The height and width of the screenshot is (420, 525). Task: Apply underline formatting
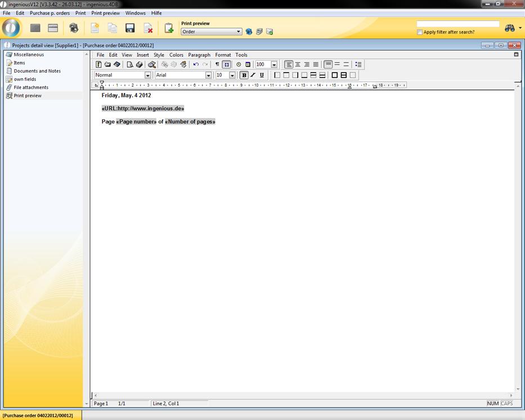(x=262, y=75)
